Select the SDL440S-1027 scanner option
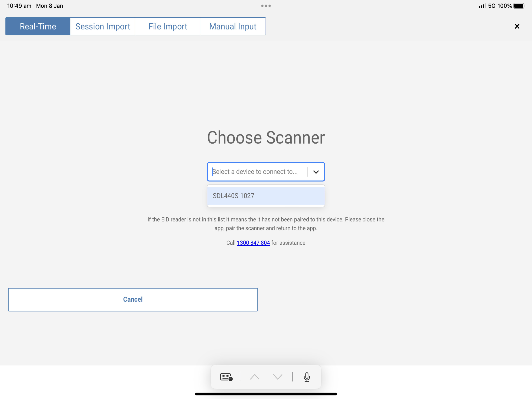 tap(266, 196)
